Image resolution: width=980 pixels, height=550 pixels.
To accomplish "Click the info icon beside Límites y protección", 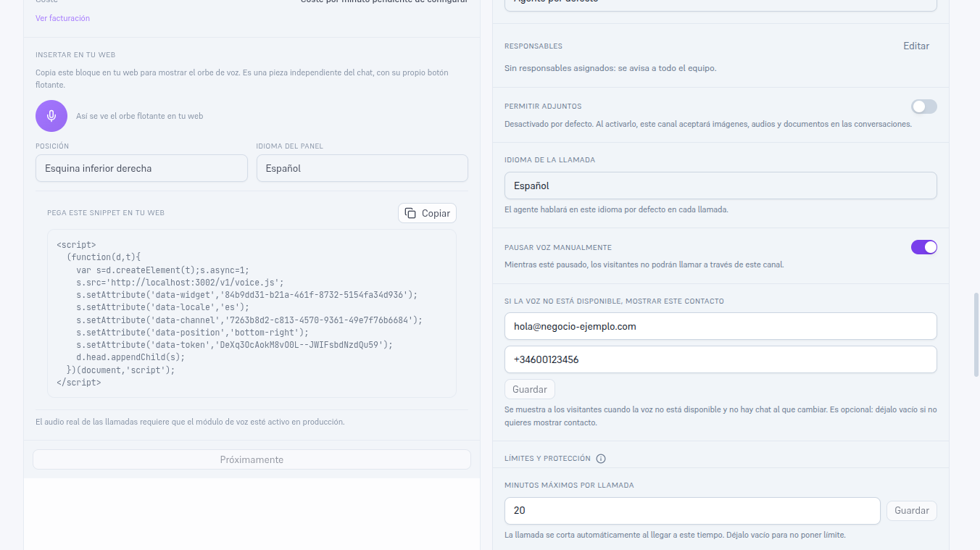I will click(601, 459).
